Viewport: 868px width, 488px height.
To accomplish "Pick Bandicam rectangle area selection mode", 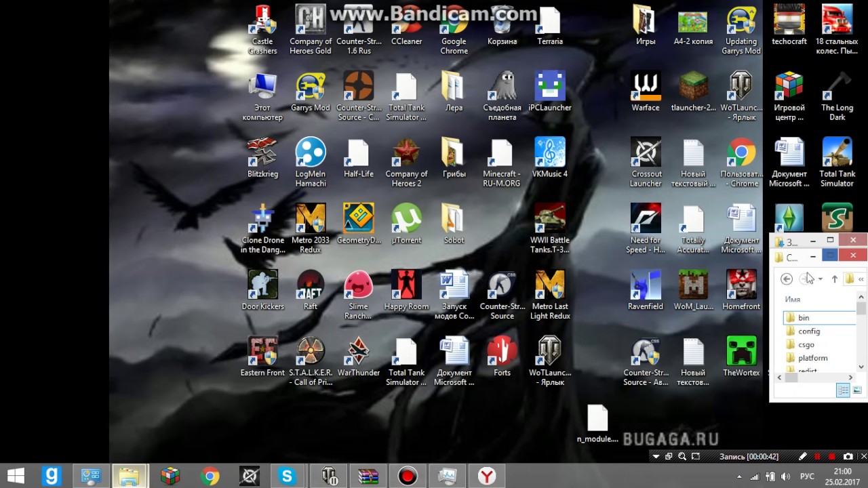I will click(696, 457).
